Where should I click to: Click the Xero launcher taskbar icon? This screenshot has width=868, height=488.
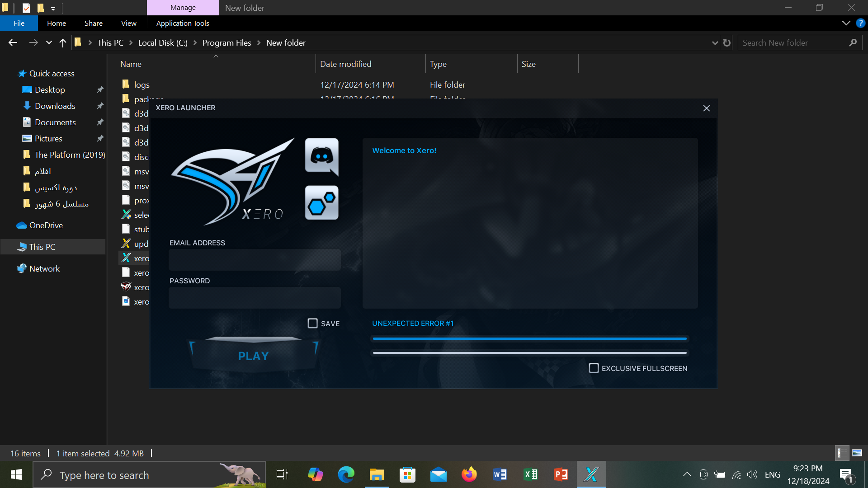(591, 474)
